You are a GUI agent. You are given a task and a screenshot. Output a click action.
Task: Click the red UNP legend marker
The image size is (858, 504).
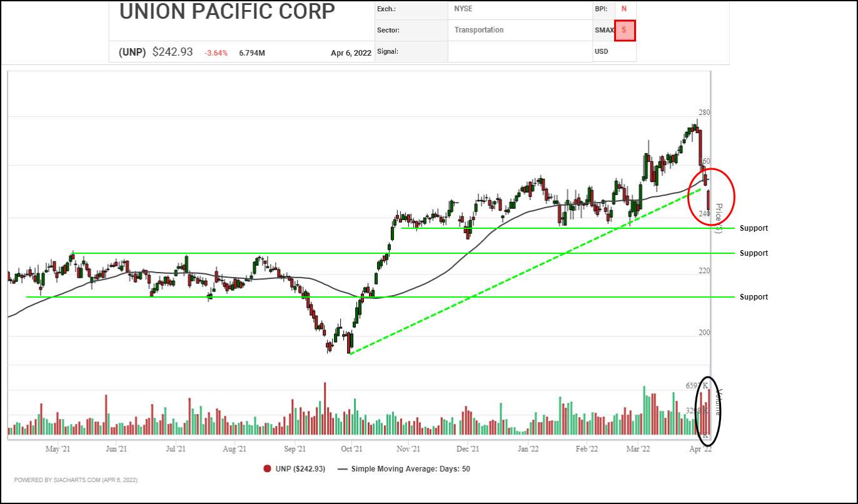pyautogui.click(x=267, y=469)
